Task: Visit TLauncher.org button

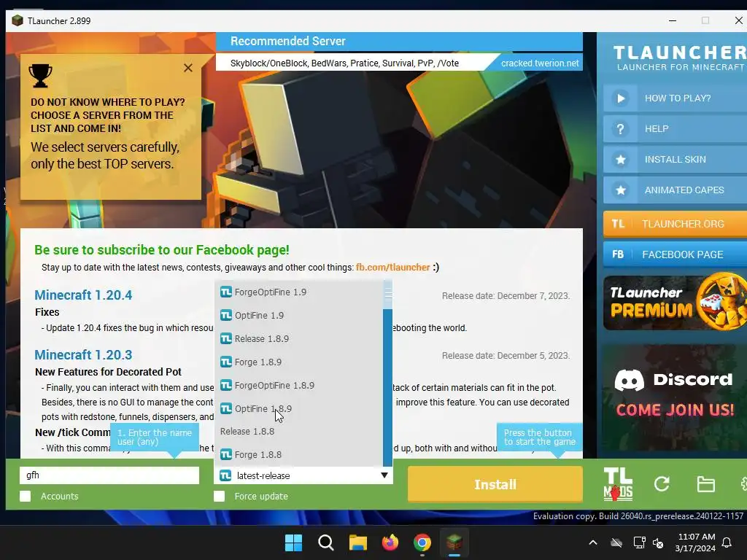Action: 675,224
